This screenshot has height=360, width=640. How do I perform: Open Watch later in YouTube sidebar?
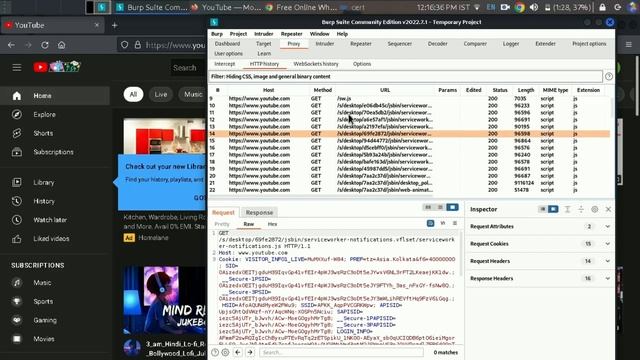50,220
